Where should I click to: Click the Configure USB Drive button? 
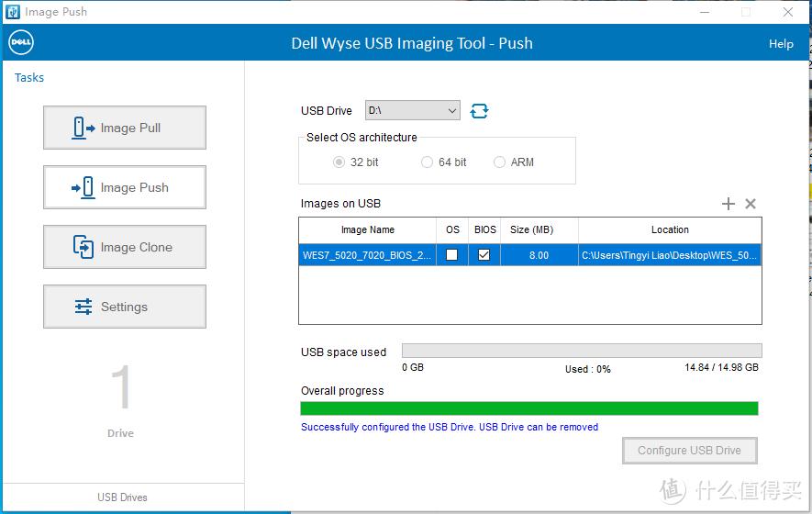point(690,451)
